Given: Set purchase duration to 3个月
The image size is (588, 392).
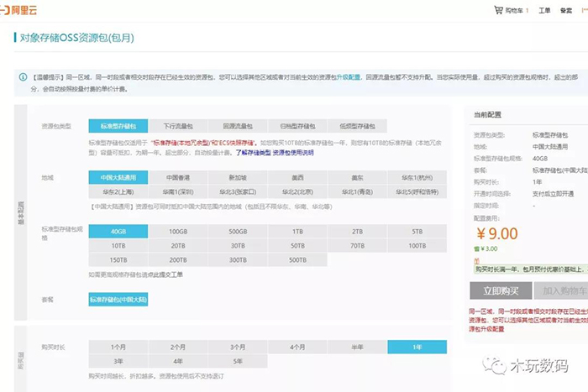Looking at the screenshot, I should (x=238, y=347).
